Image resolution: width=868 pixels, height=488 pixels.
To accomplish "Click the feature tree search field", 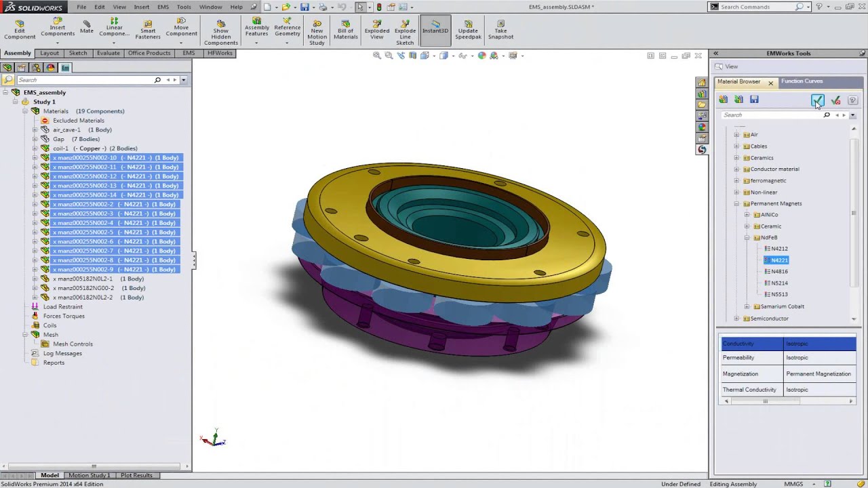I will (85, 80).
